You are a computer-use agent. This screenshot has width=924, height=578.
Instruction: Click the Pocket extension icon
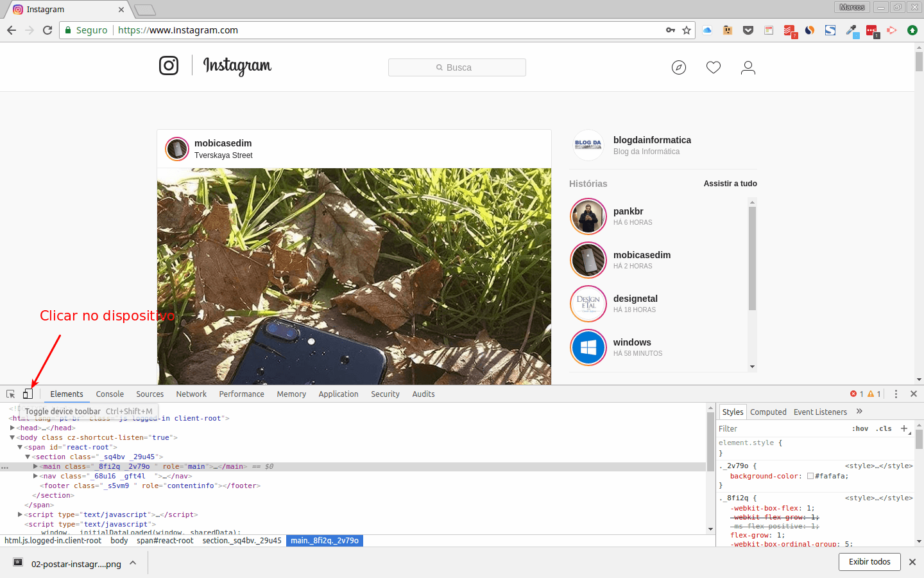[748, 30]
